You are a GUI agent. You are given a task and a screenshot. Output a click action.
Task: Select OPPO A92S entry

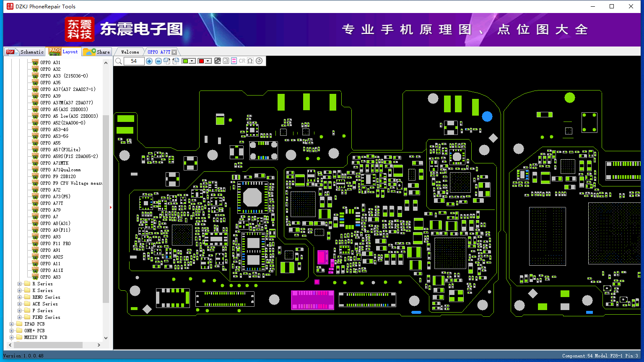click(x=52, y=257)
